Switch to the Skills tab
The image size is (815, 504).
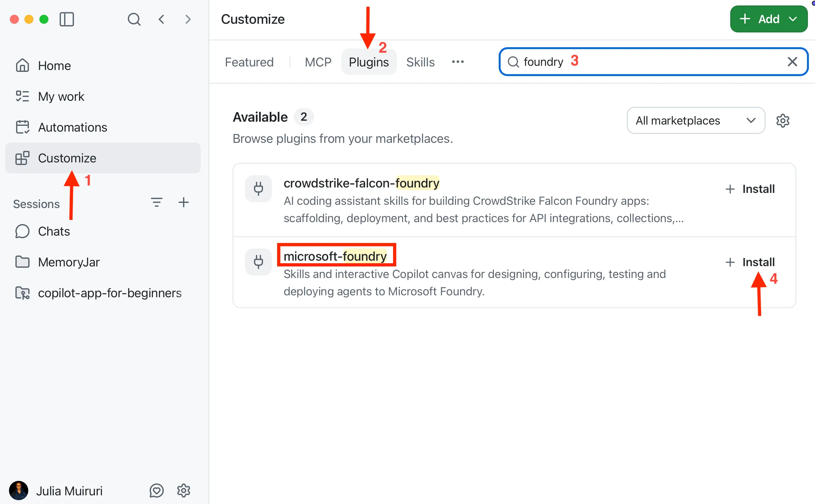coord(420,62)
